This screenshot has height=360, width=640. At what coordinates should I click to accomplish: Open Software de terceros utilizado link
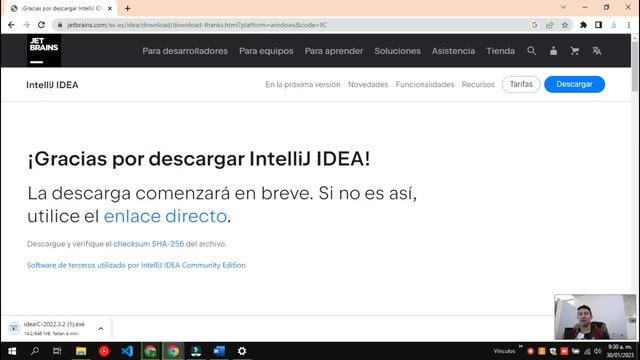[x=136, y=265]
